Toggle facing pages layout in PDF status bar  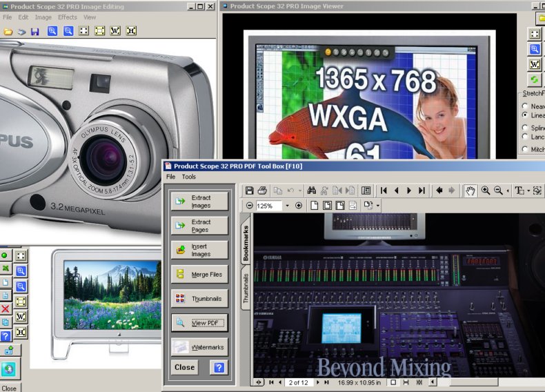(x=419, y=382)
